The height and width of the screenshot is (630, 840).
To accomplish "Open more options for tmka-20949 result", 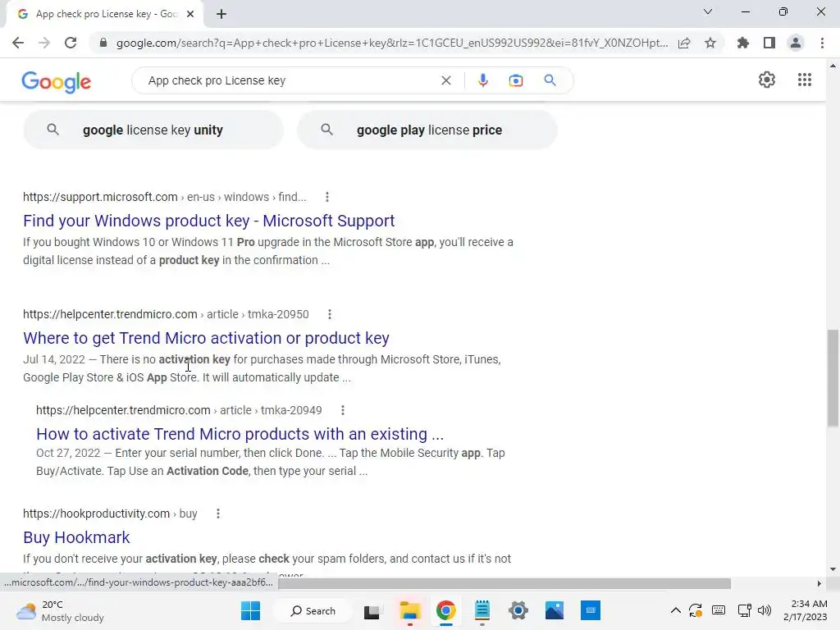I will pos(343,410).
